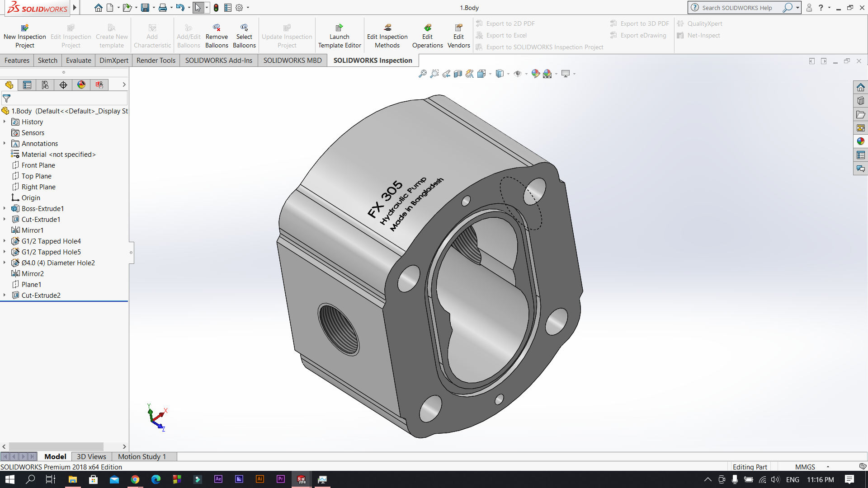The image size is (868, 488).
Task: Open the ConfigurationManager tab icon
Action: pyautogui.click(x=45, y=85)
